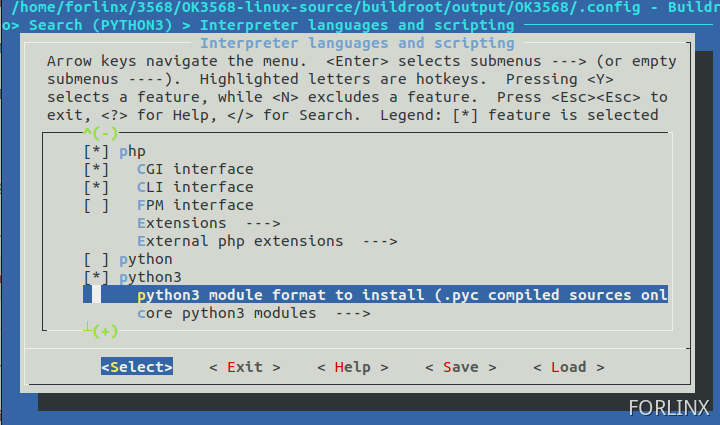Open Help from the bottom bar
The height and width of the screenshot is (425, 720).
click(x=352, y=367)
